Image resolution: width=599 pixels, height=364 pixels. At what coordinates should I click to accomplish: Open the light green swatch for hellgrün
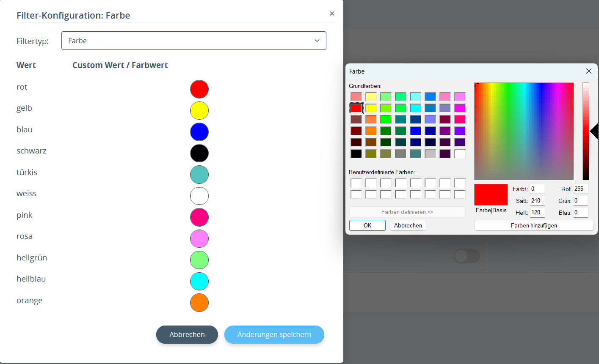click(x=199, y=260)
